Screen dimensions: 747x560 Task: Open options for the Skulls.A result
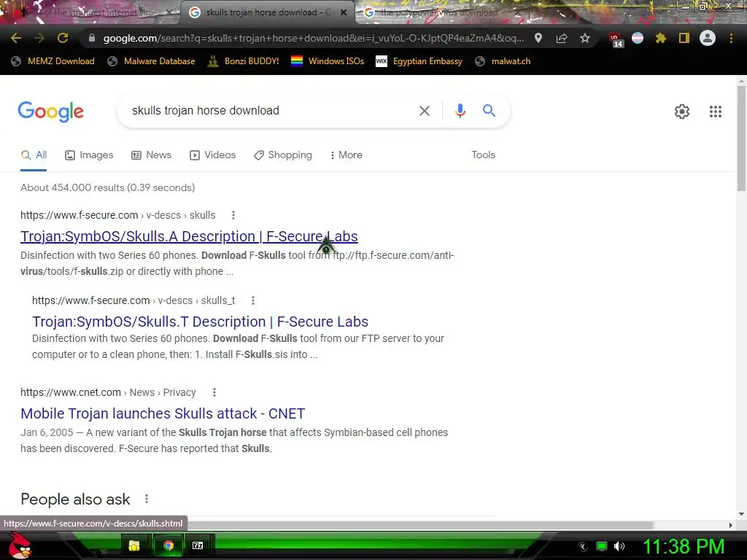click(x=233, y=215)
